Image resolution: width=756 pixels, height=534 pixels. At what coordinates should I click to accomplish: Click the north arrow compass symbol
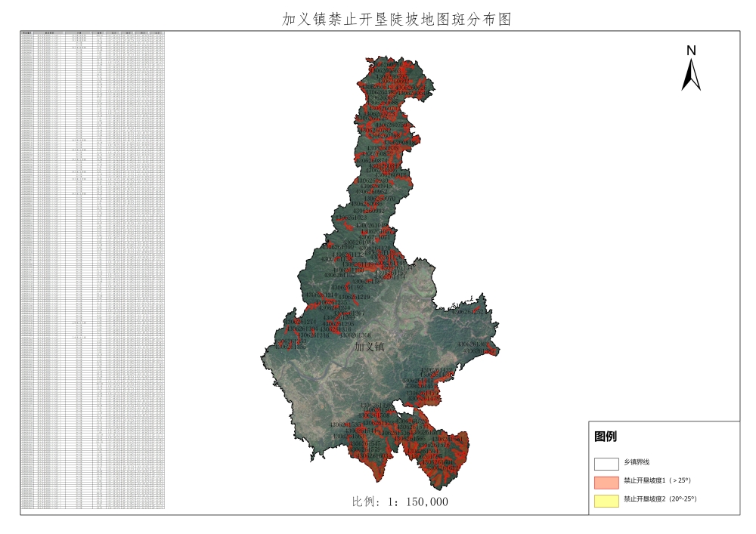click(690, 68)
